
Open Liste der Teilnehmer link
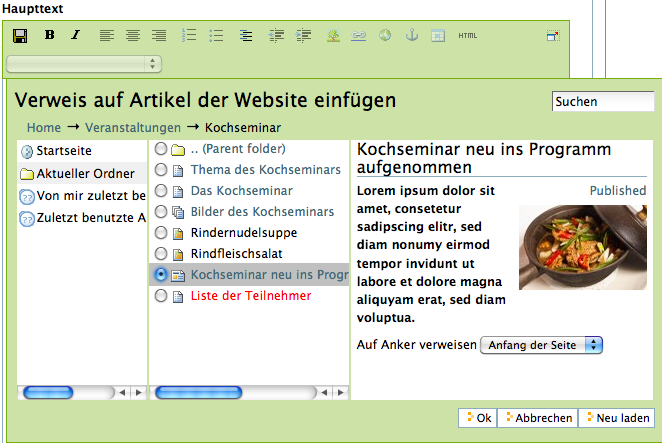tap(251, 296)
